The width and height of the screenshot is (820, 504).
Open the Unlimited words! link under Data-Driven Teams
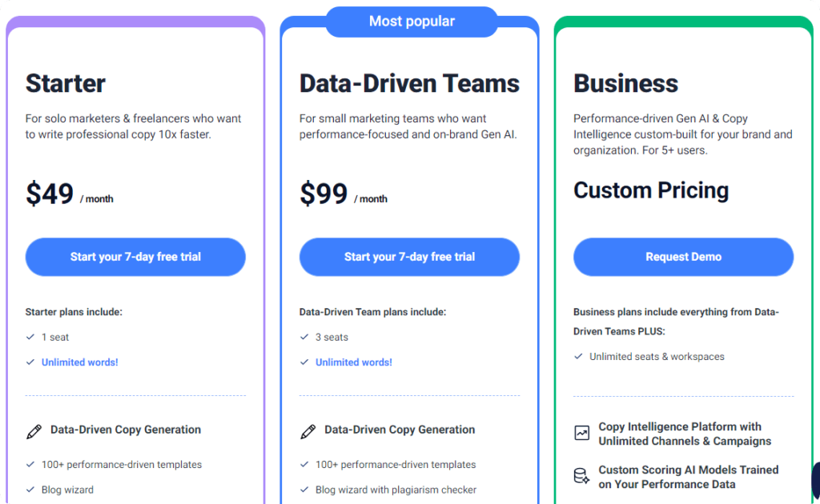(353, 362)
